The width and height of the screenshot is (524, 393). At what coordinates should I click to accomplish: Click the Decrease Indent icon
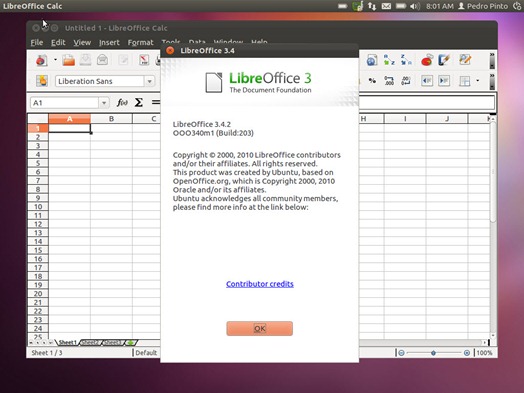[x=427, y=81]
